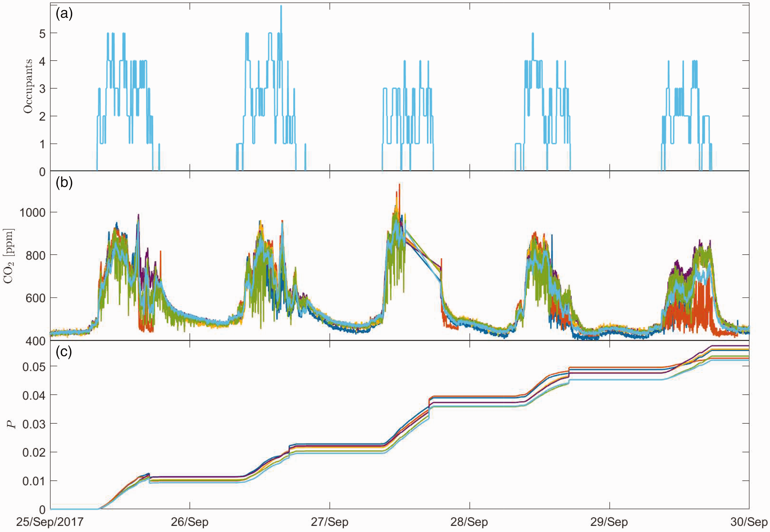Screen dimensions: 770x532
Task: Click the (a) panel label
Action: point(64,14)
